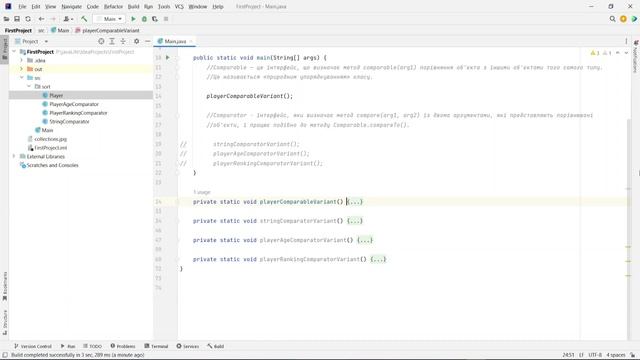Click the Expand All icon in Project panel
The width and height of the screenshot is (640, 360).
[112, 41]
